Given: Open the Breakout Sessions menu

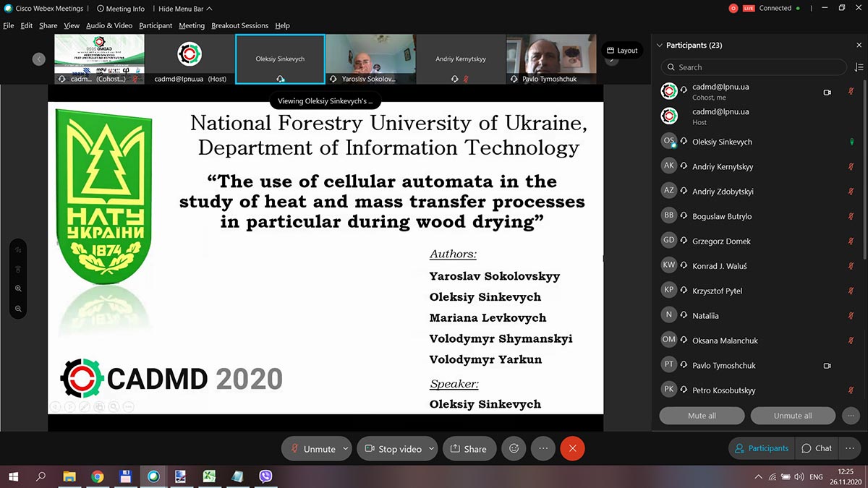Looking at the screenshot, I should coord(239,25).
